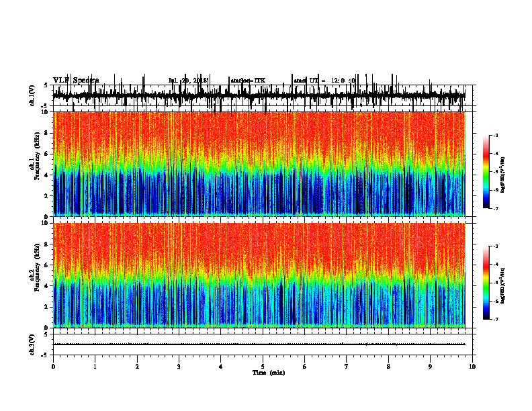The image size is (532, 411).
Task: Click the '8' kHz tick of ch.1 spectrogram
Action: 47,133
